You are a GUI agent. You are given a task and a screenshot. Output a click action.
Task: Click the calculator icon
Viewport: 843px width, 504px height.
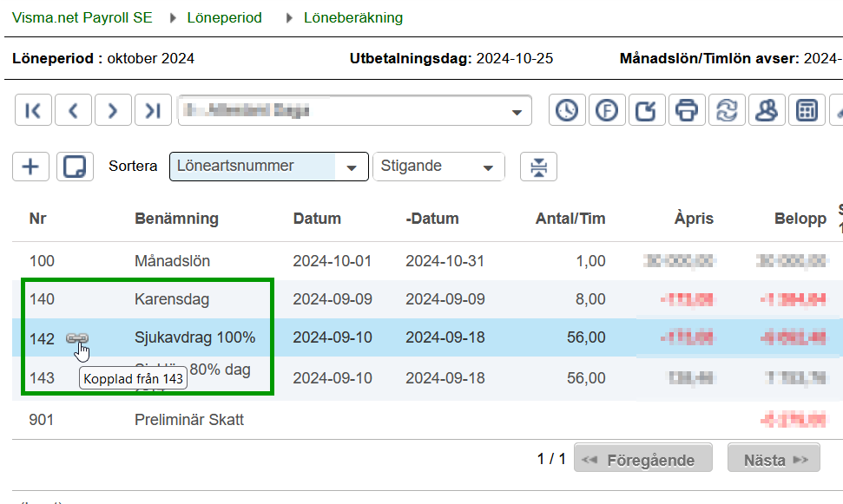807,111
